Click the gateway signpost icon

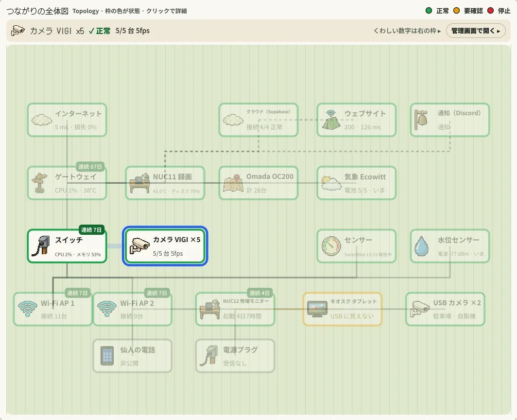coord(39,183)
